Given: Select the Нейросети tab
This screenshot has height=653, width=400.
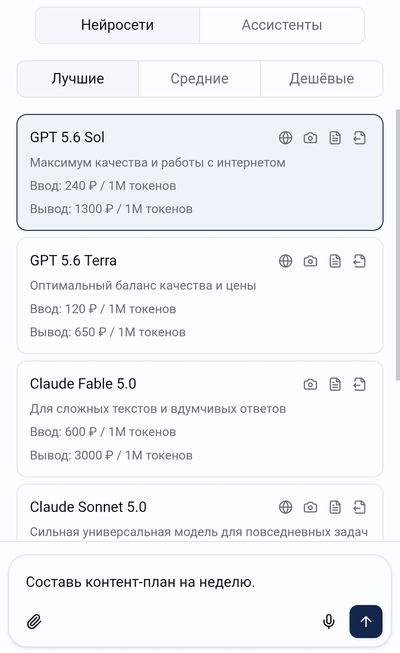Looking at the screenshot, I should (x=118, y=25).
